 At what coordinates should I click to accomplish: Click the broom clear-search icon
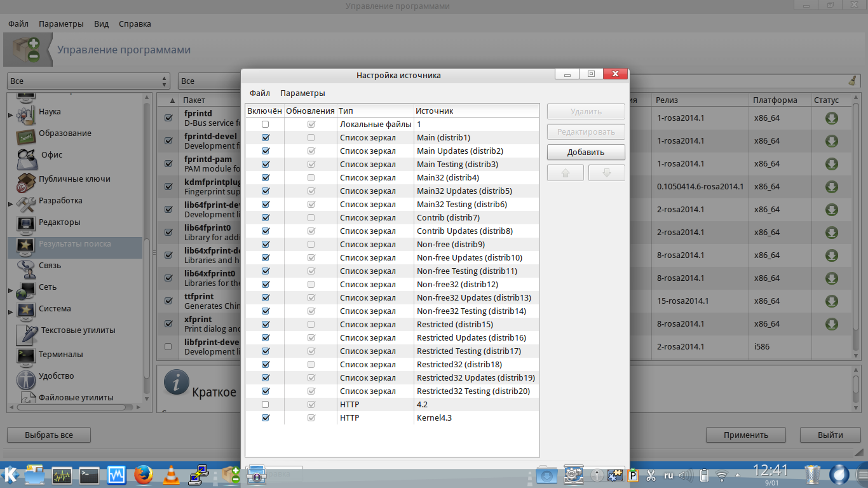852,81
